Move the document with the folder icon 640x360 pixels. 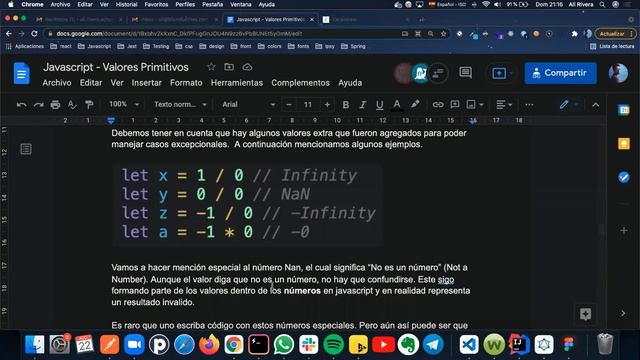pos(229,67)
